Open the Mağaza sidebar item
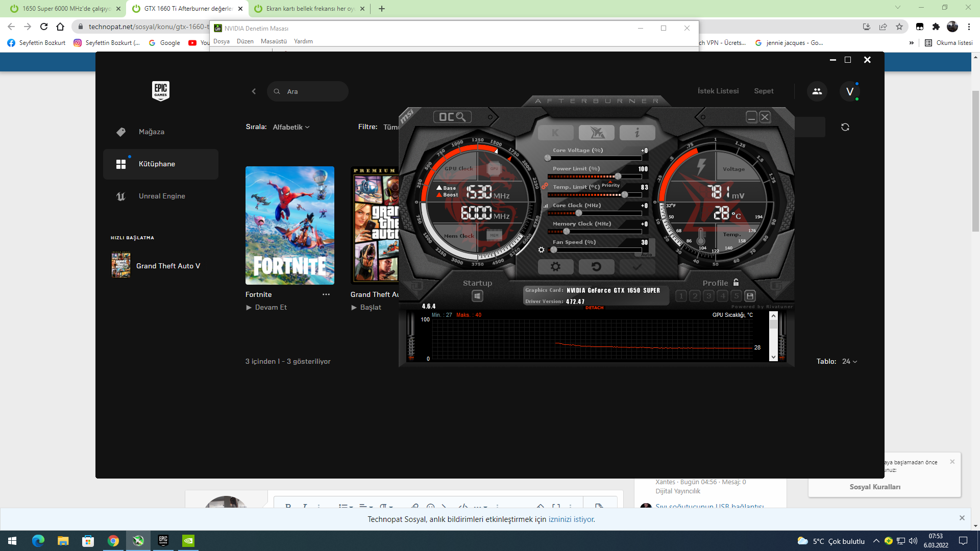 [x=152, y=132]
